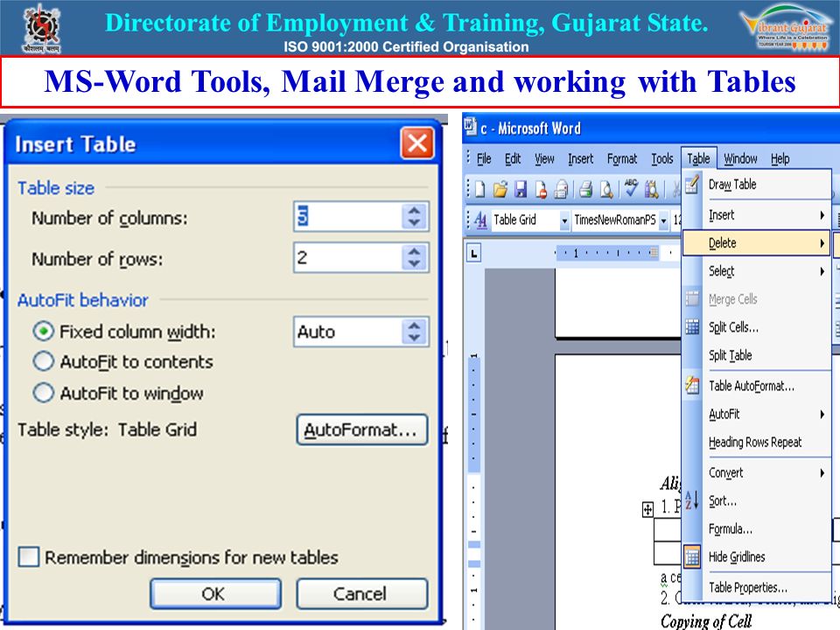Open the Insert menu in menu bar

(x=581, y=158)
